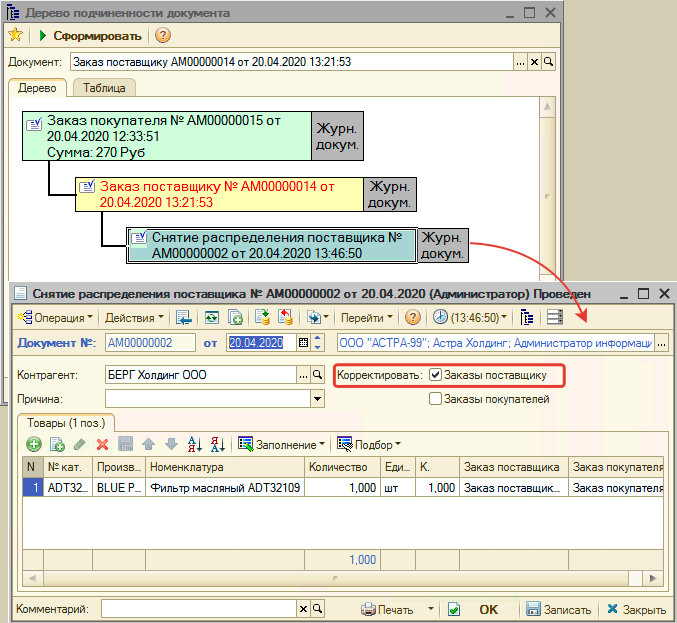677x623 pixels.
Task: Open the Подбор dropdown
Action: 369,444
